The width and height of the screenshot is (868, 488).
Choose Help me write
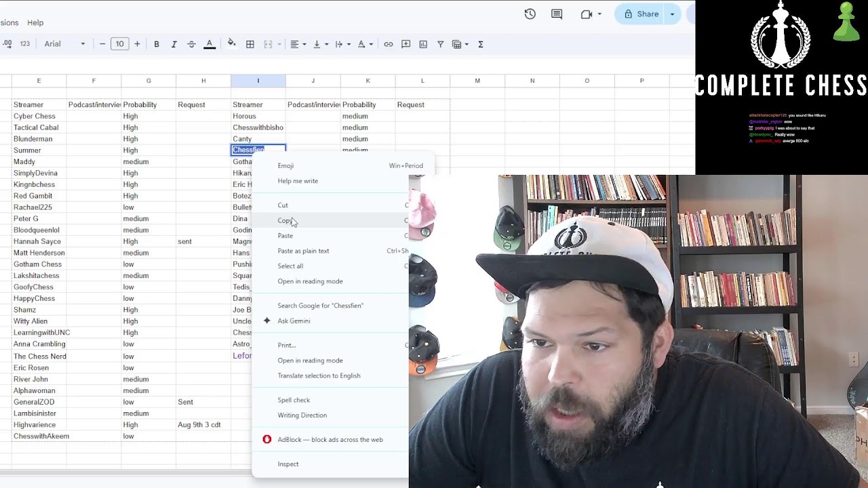point(298,181)
